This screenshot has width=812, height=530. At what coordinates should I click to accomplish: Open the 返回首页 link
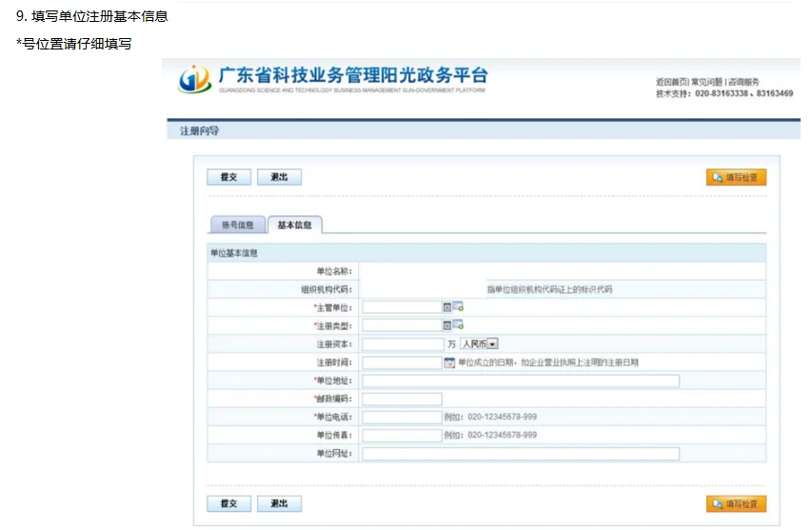click(x=671, y=82)
